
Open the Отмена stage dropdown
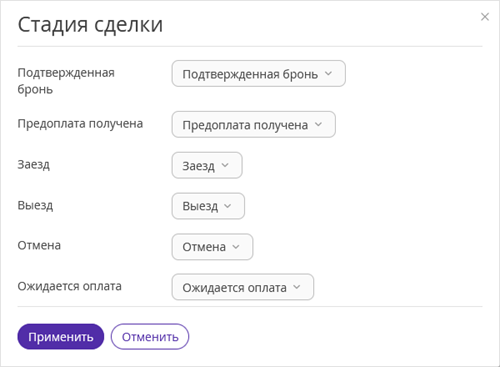pyautogui.click(x=212, y=247)
